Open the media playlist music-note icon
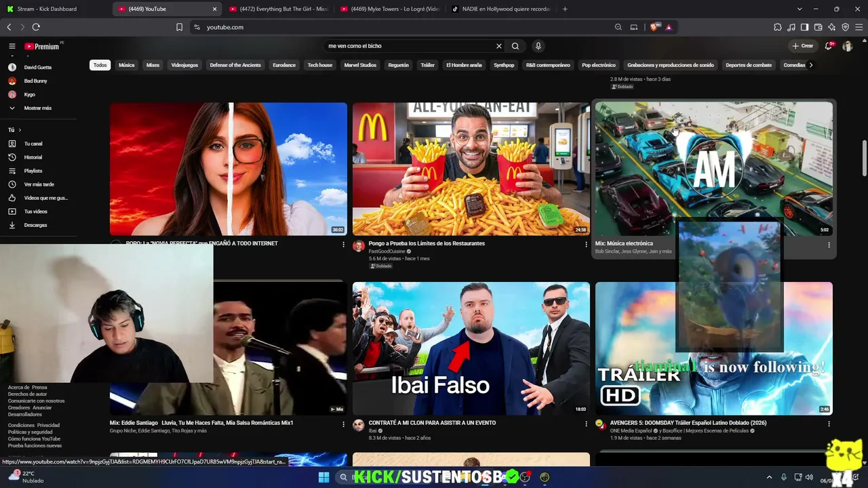 click(791, 27)
